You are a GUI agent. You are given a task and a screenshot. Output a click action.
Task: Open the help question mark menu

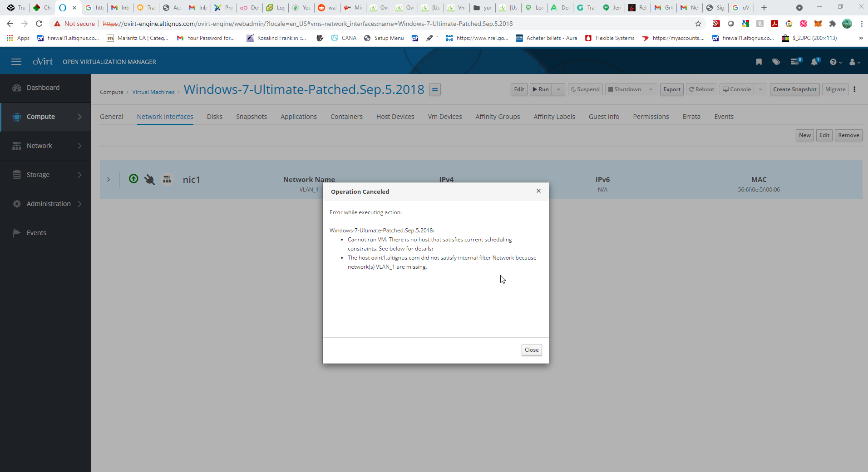click(835, 62)
